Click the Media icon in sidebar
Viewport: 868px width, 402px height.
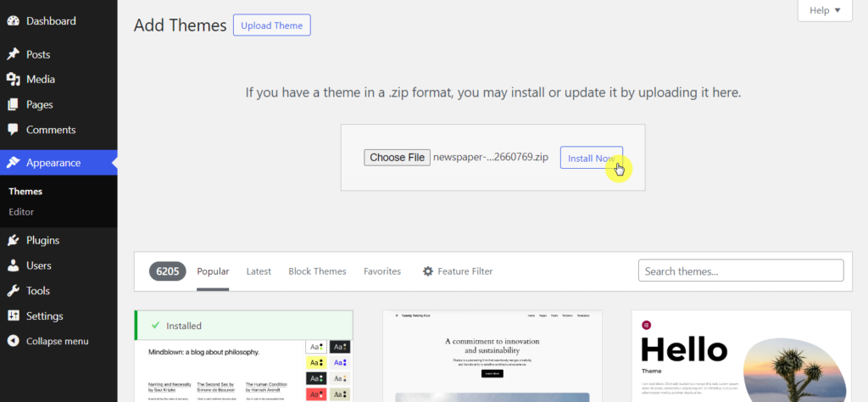point(14,79)
